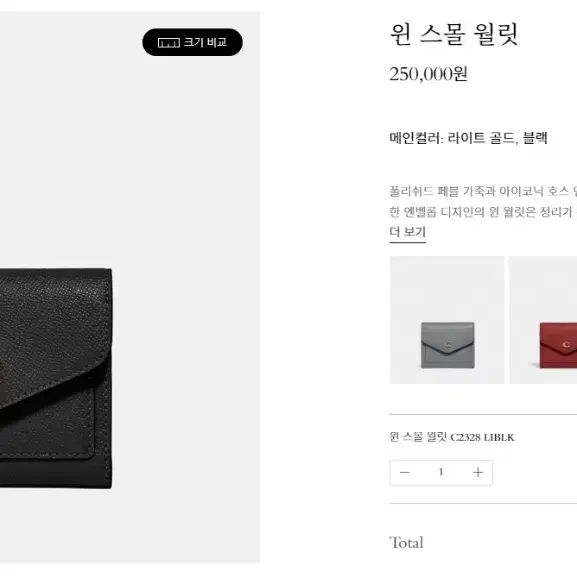Image resolution: width=577 pixels, height=577 pixels.
Task: Click the 윈 스몰 월릿 product title
Action: pos(454,34)
